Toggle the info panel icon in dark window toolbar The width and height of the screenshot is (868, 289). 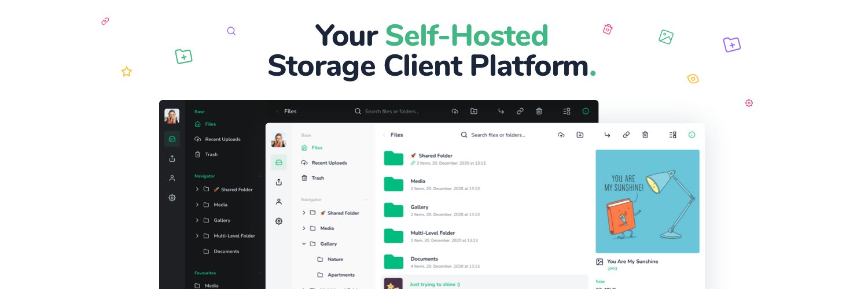pos(586,111)
